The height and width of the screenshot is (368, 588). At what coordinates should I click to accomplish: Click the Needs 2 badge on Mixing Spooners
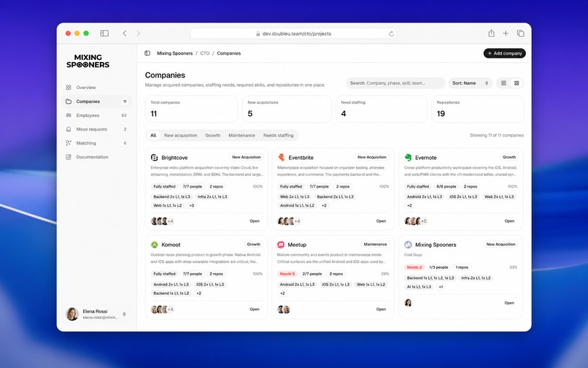414,267
